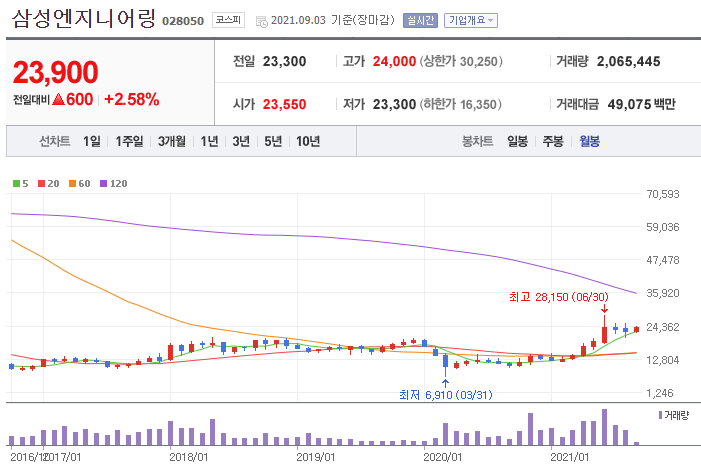Switch to 월봉 candlestick chart
Viewport: 701px width, 474px height.
pos(589,141)
